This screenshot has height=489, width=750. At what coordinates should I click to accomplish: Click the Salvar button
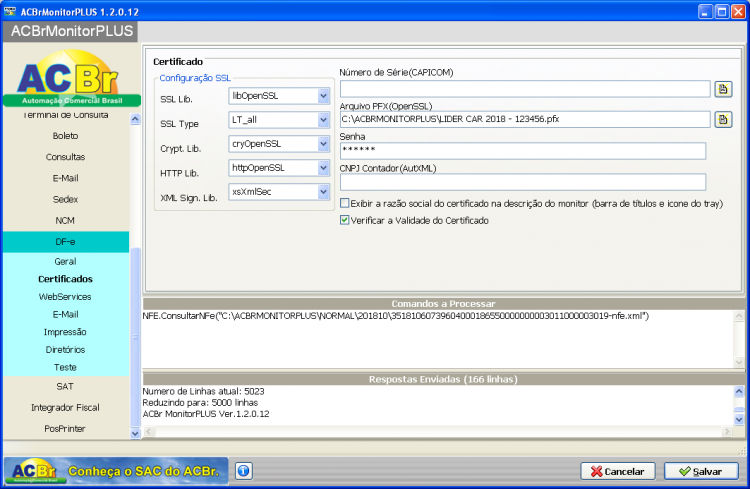coord(701,471)
